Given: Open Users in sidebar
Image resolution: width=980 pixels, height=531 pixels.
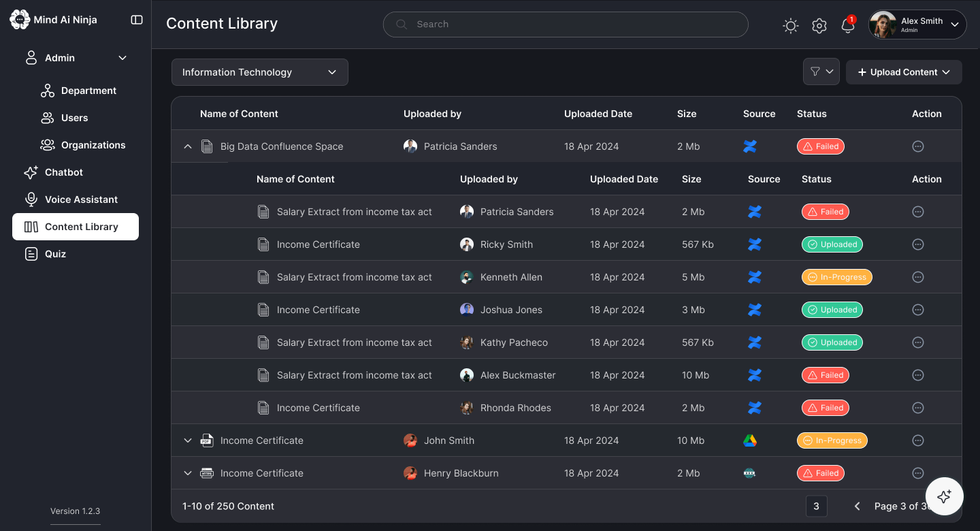Looking at the screenshot, I should (65, 118).
